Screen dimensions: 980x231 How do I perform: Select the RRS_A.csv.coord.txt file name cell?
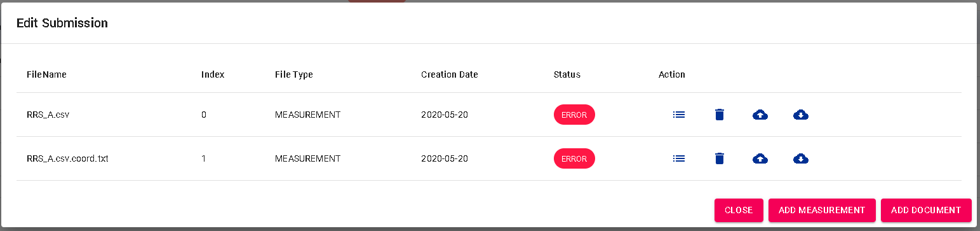pos(67,158)
